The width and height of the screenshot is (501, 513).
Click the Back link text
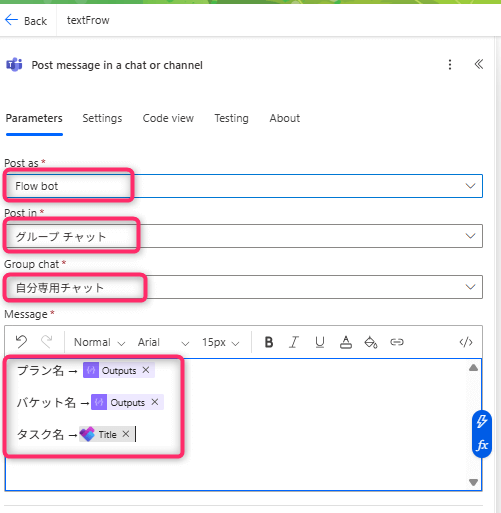35,21
